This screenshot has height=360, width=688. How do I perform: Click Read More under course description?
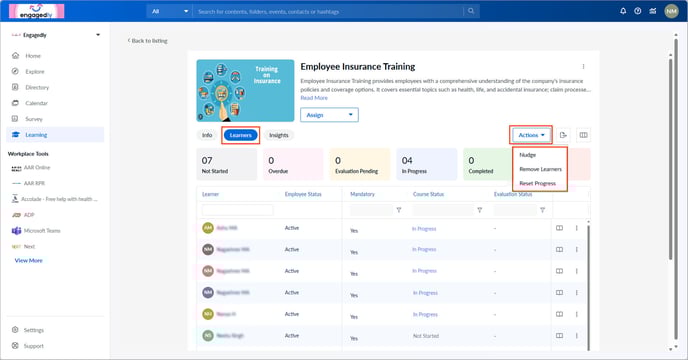[314, 98]
